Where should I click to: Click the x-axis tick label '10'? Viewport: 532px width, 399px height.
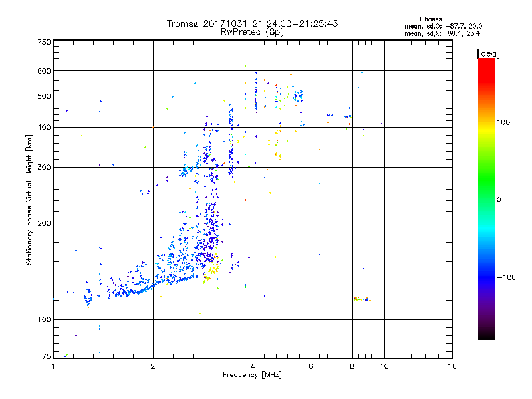point(384,366)
